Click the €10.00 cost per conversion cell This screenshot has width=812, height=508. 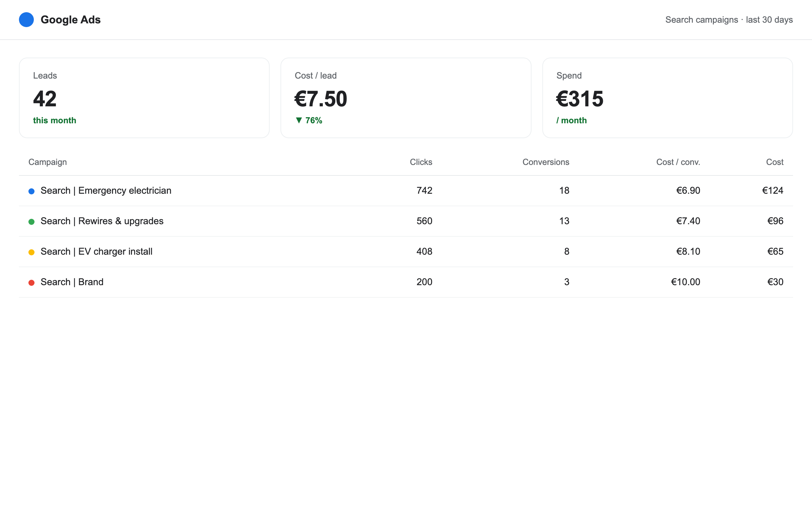(x=685, y=282)
